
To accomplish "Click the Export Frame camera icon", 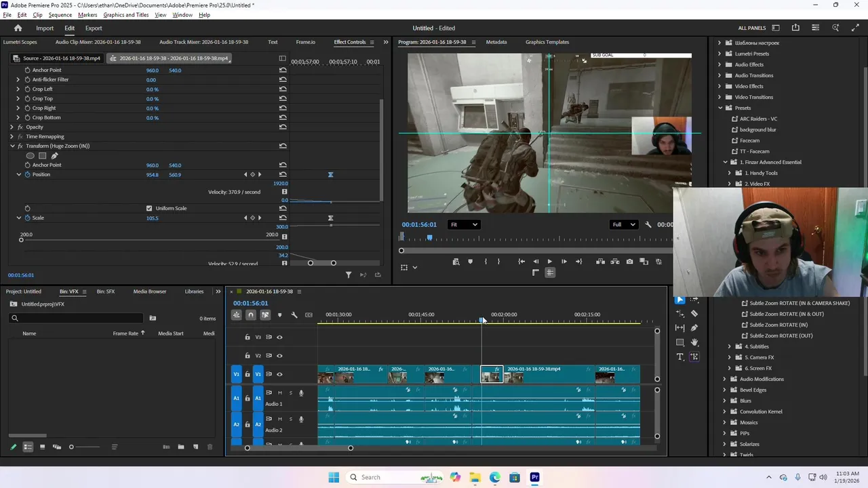I will coord(630,262).
